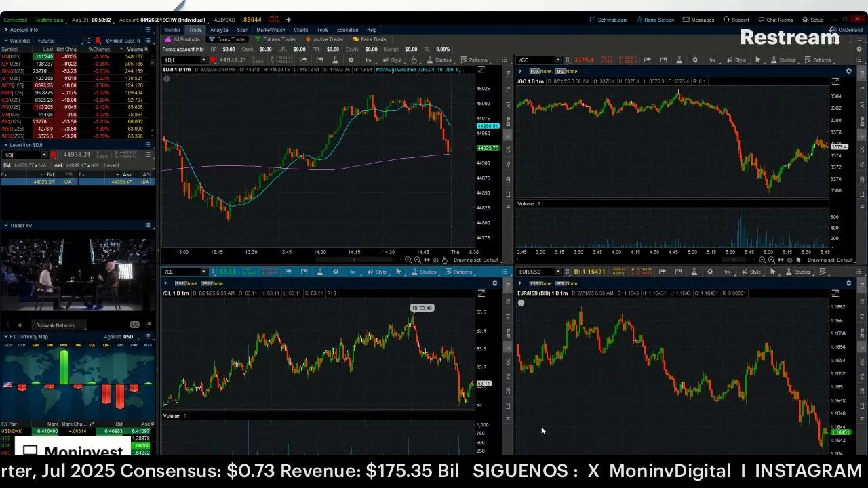Select the Pairs Trader subtab
Image resolution: width=868 pixels, height=488 pixels.
tap(370, 39)
